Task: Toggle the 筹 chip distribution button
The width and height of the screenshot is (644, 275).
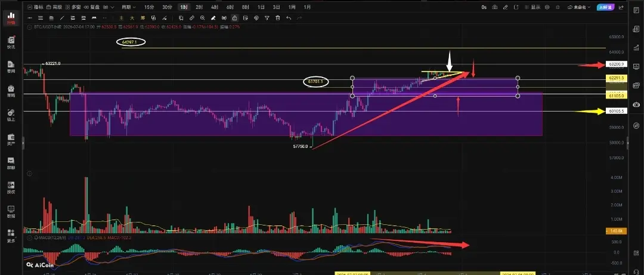Action: (x=143, y=18)
